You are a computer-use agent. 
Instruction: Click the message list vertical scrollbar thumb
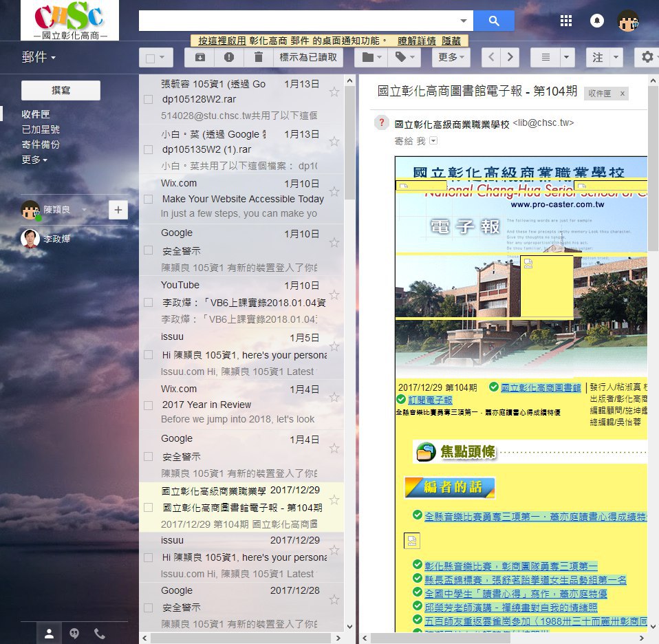349,143
